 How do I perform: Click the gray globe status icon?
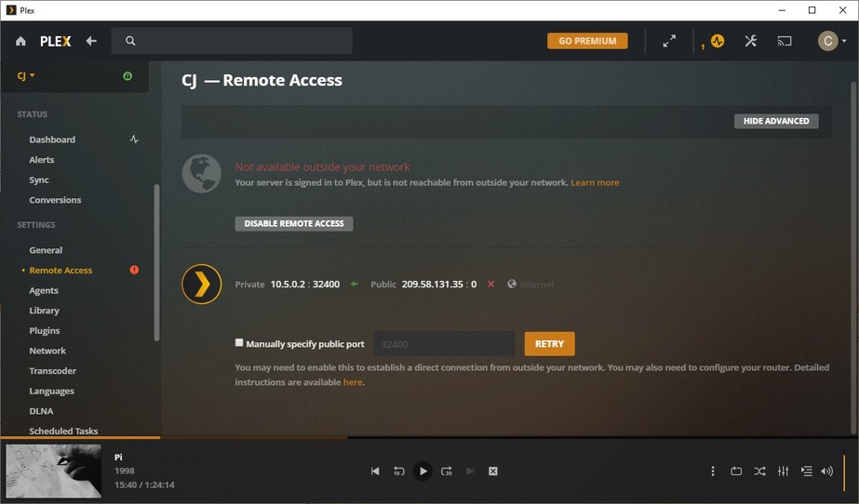pyautogui.click(x=202, y=174)
